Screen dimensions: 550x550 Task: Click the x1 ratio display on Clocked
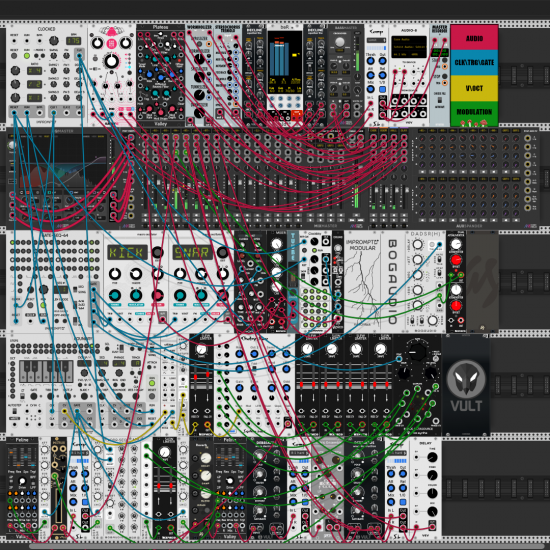tap(34, 98)
